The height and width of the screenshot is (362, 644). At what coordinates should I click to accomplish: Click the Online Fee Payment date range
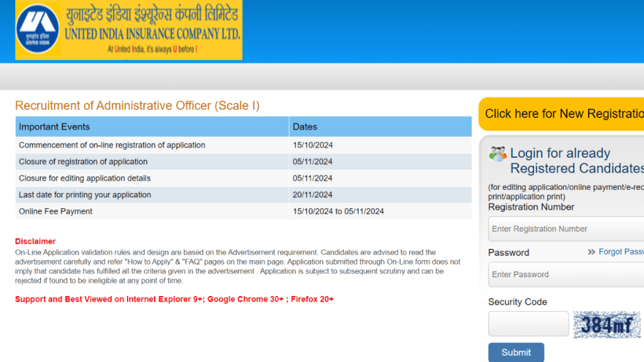click(338, 211)
